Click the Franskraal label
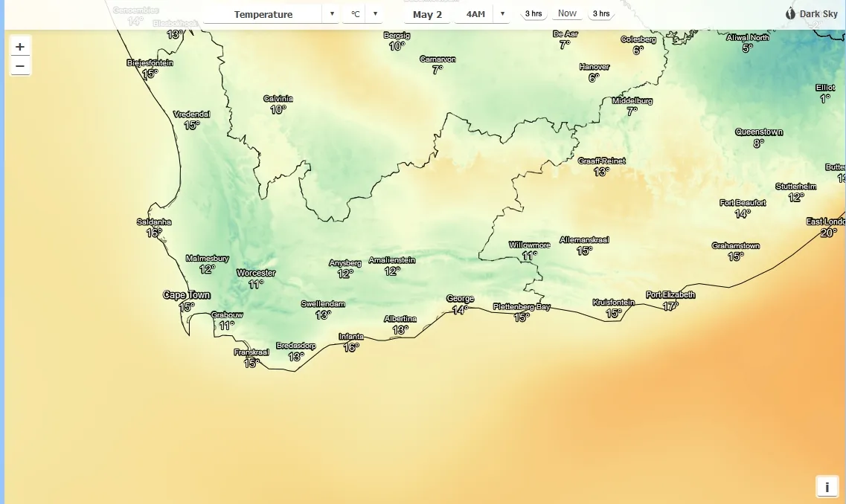 click(251, 352)
